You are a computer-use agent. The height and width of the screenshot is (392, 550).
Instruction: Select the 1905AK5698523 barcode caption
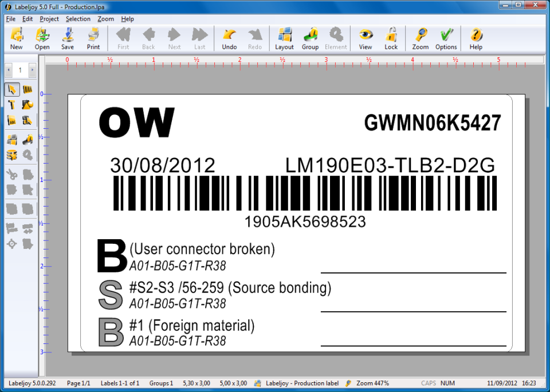pyautogui.click(x=305, y=221)
